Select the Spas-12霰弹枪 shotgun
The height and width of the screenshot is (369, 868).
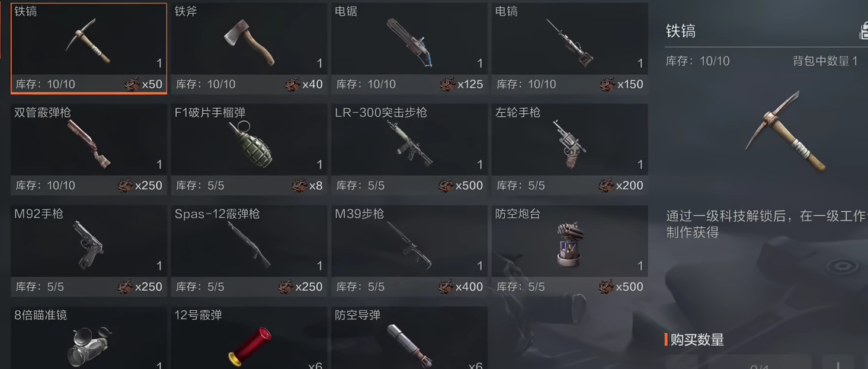[249, 251]
